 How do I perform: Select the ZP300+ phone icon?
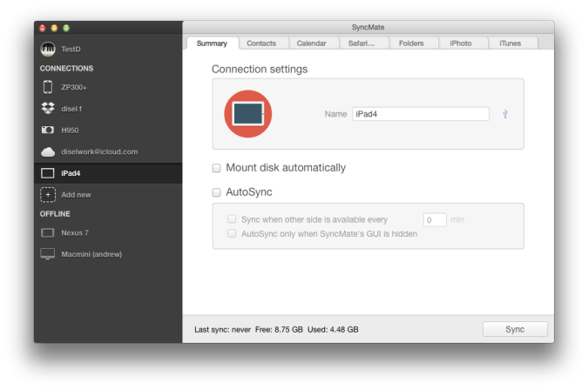48,87
